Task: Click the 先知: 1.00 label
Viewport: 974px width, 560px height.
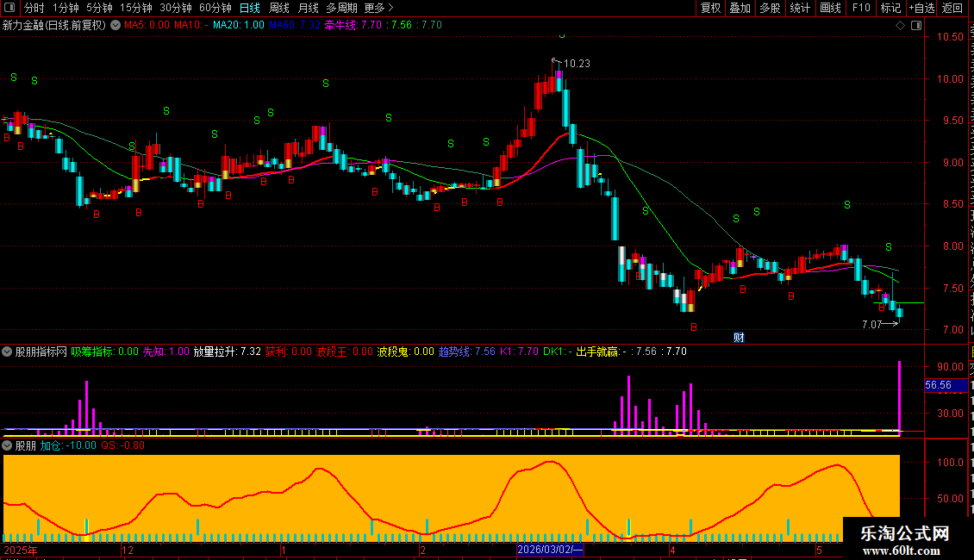Action: pyautogui.click(x=166, y=352)
